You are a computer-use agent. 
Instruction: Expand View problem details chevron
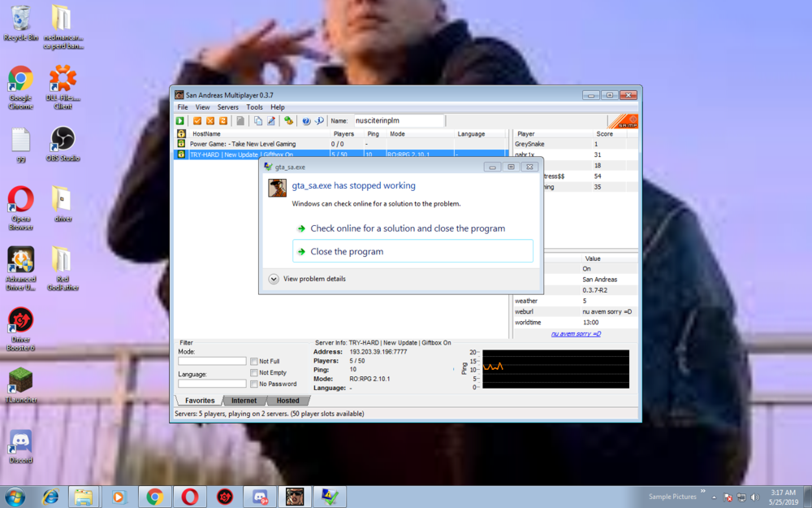[274, 279]
